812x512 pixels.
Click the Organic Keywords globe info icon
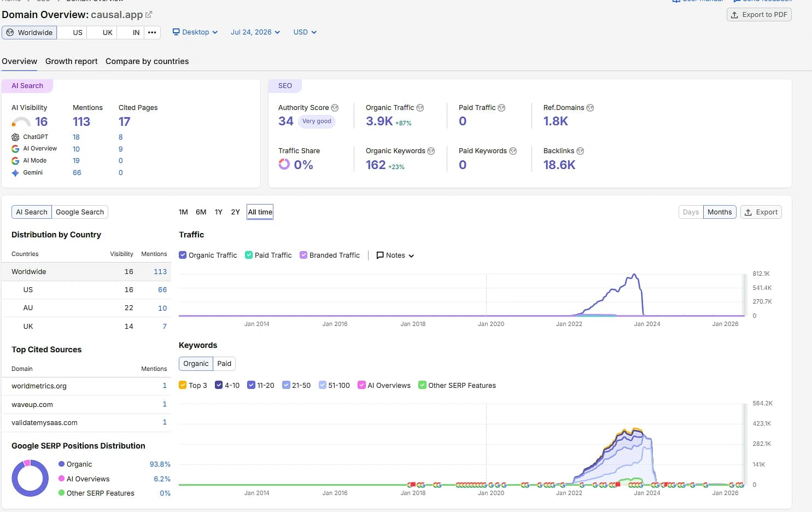pos(431,151)
